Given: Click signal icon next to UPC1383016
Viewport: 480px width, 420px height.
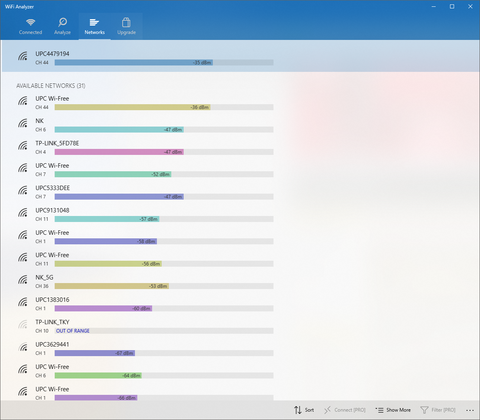Looking at the screenshot, I should click(x=23, y=302).
